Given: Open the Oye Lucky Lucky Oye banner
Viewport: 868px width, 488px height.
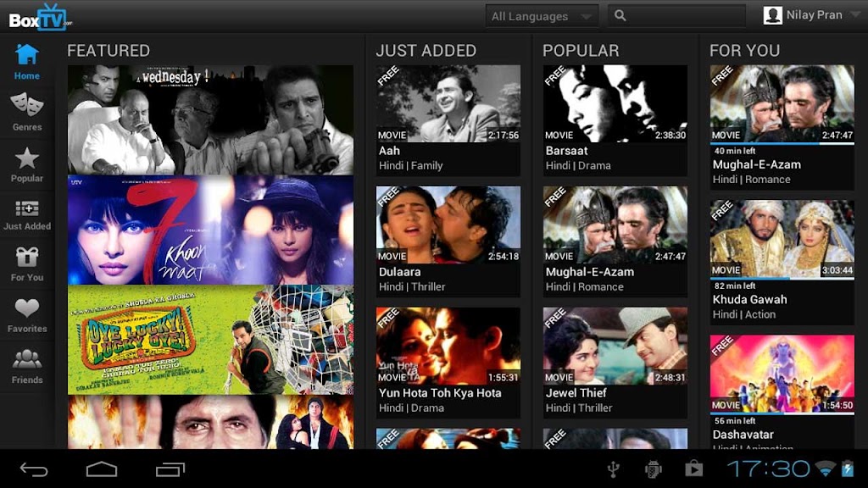Looking at the screenshot, I should point(210,340).
